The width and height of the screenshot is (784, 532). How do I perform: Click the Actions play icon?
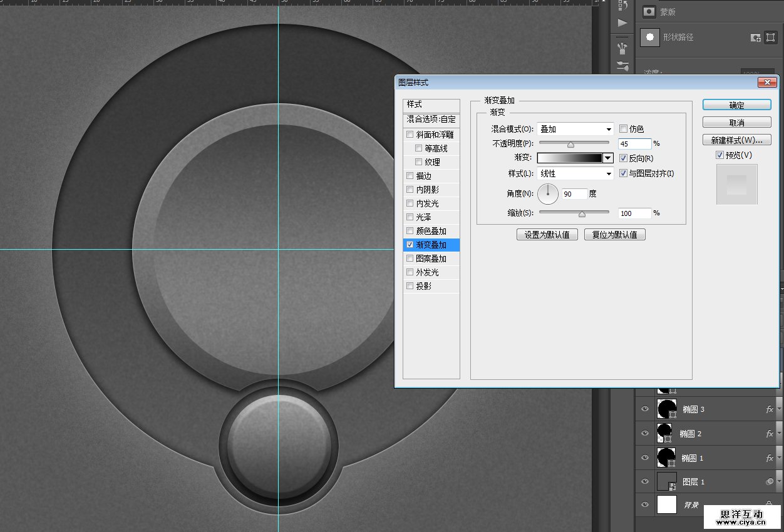tap(622, 23)
